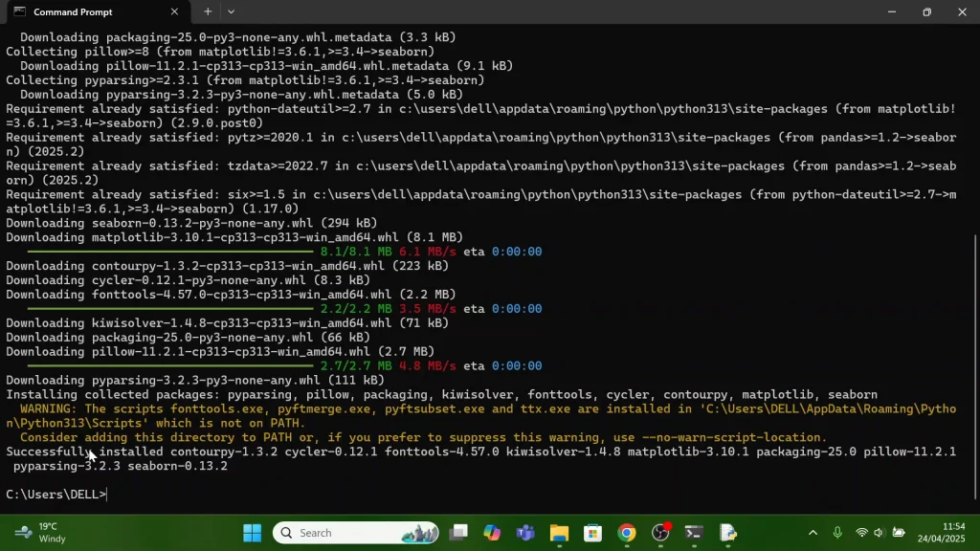Click the '8.1/8.1 MB' download progress line
Screen dimensions: 980x551
(284, 252)
